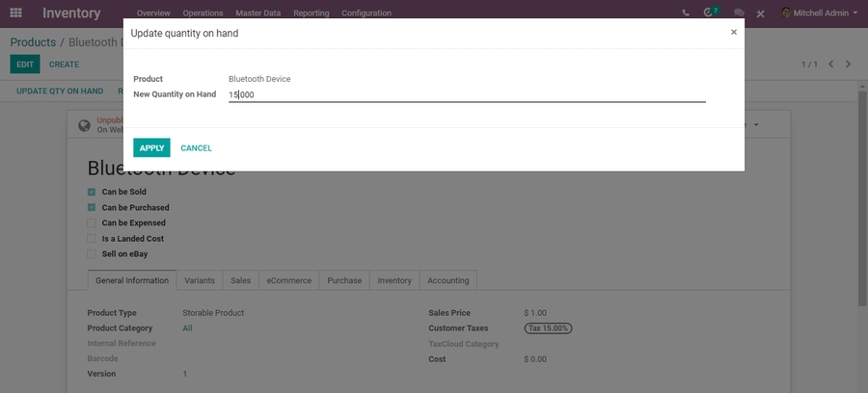Go to the next record arrow

849,65
